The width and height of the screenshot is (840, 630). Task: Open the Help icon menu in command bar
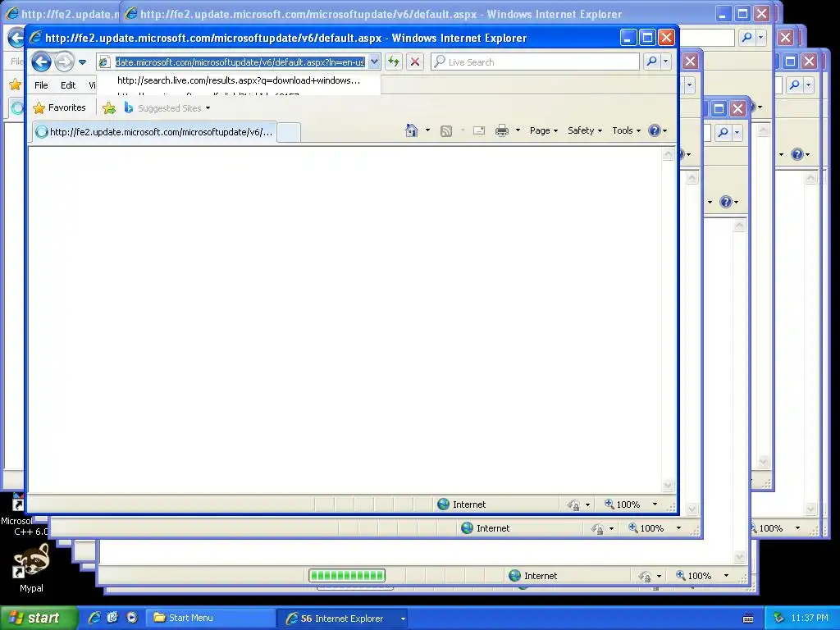coord(657,130)
